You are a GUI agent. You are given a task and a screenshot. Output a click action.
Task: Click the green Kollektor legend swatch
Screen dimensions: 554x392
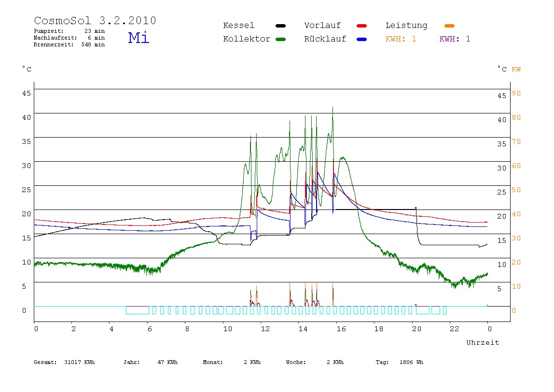(280, 39)
